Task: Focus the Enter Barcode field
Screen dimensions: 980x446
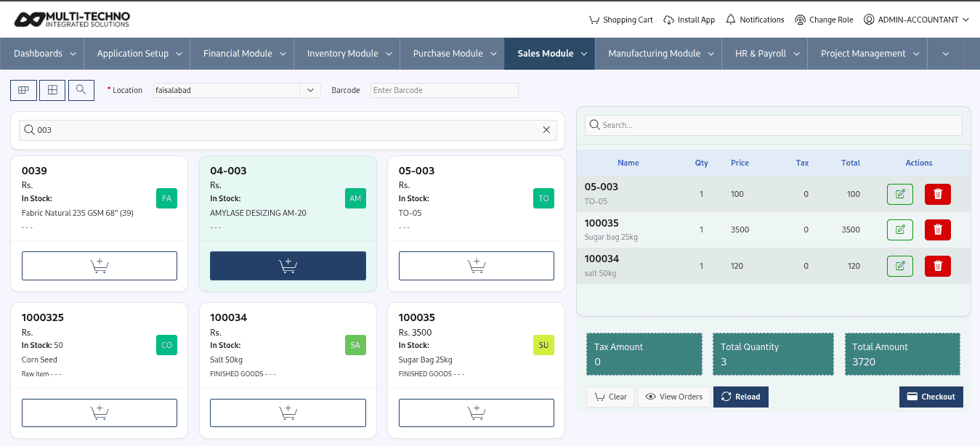Action: pyautogui.click(x=445, y=90)
